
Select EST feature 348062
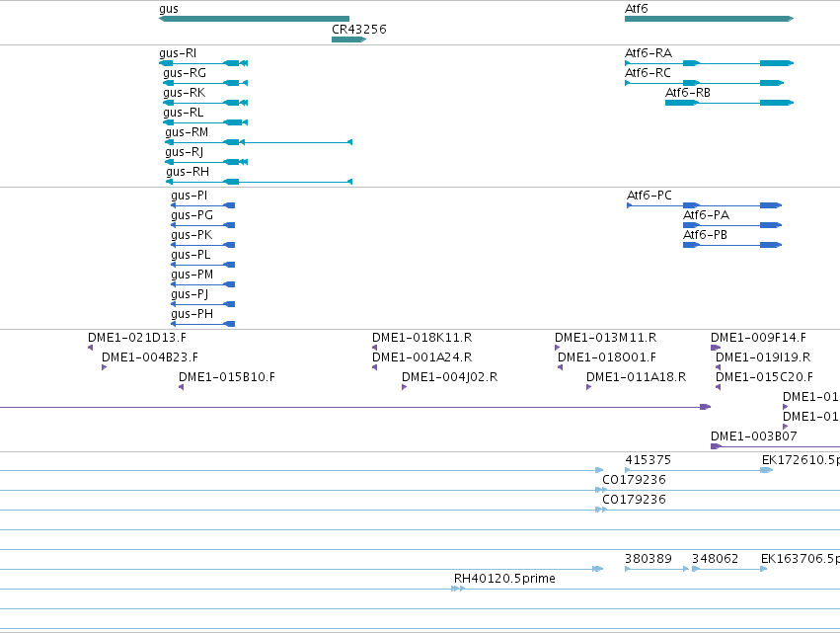click(x=729, y=569)
